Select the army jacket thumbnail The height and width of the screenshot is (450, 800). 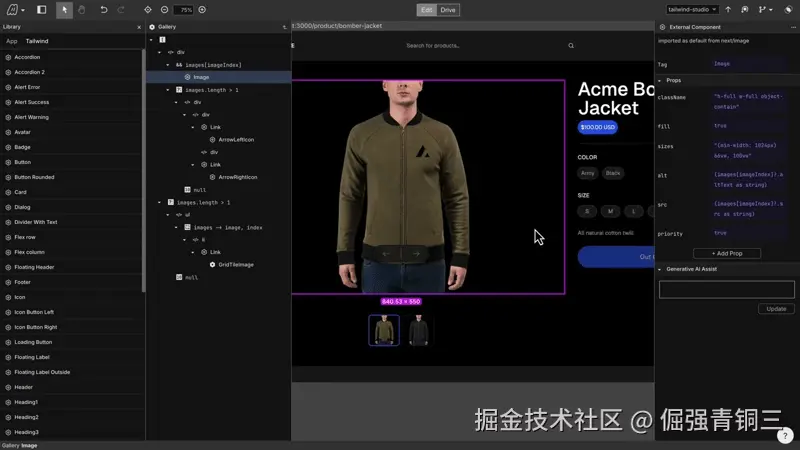(384, 330)
